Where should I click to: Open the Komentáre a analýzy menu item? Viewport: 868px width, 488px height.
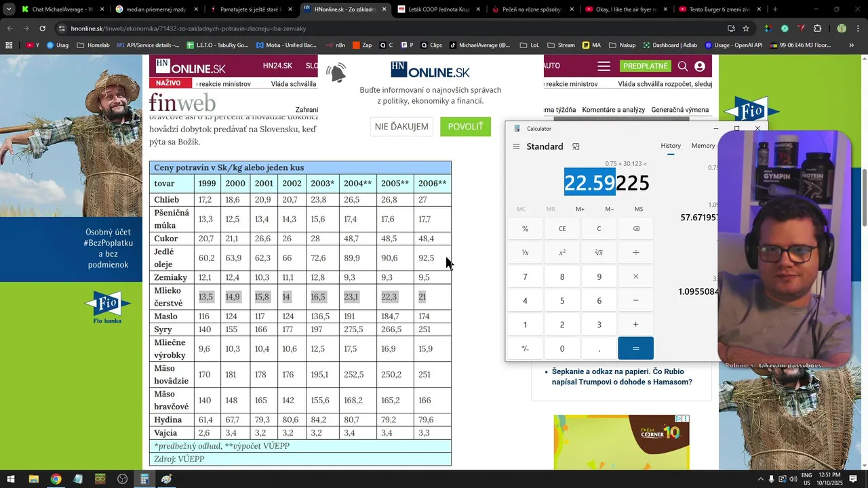click(613, 110)
